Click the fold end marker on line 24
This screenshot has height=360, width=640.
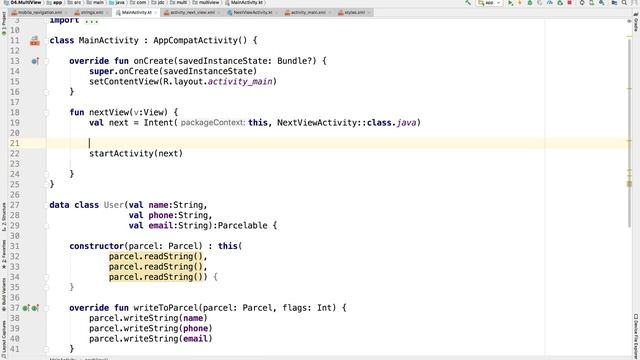tap(47, 174)
